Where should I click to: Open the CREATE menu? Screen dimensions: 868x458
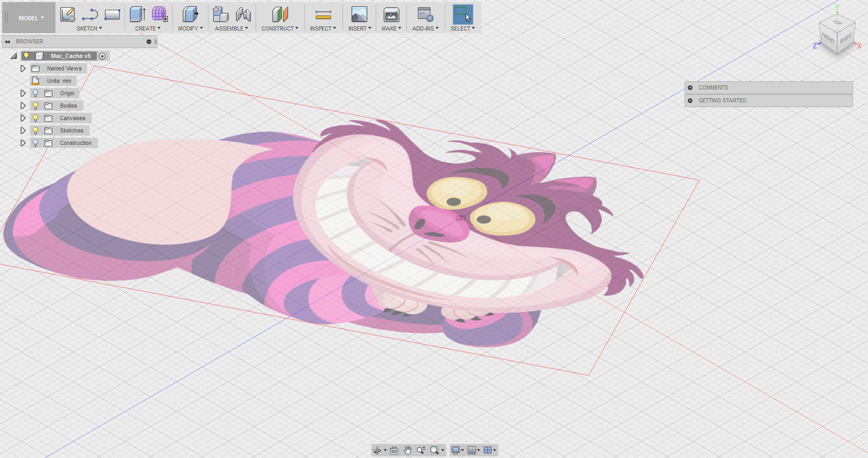(x=148, y=28)
